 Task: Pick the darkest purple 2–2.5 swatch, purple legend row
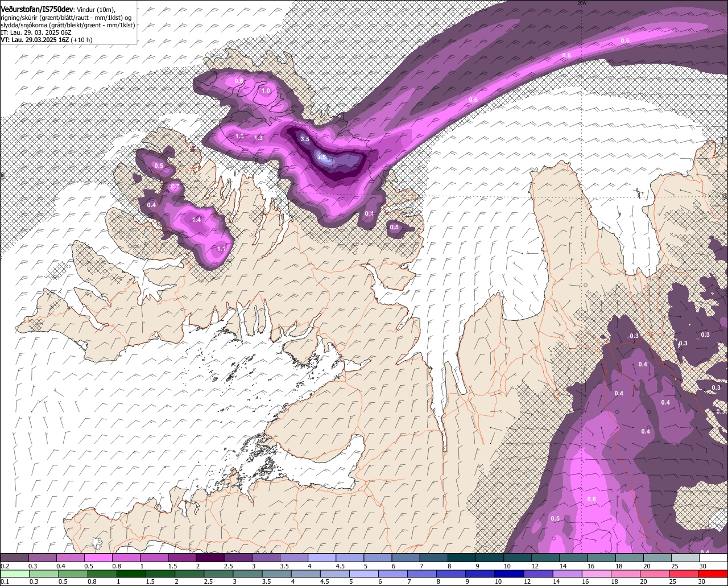point(210,558)
